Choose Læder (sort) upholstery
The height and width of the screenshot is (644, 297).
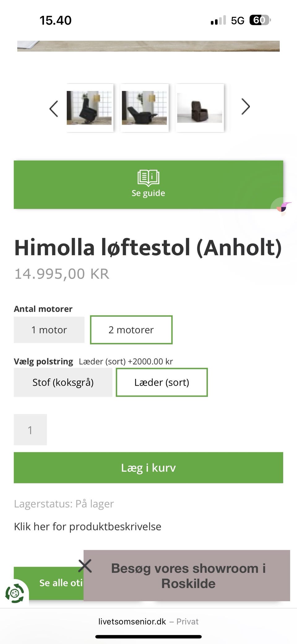pos(161,383)
